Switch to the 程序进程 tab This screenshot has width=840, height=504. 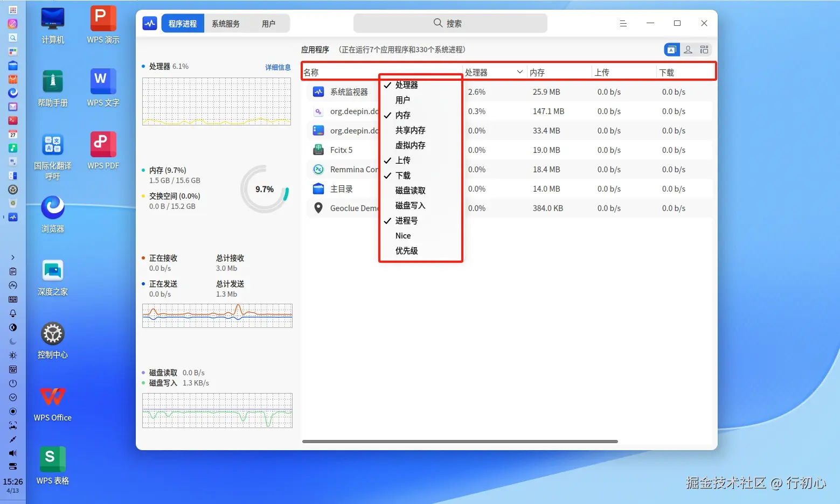pyautogui.click(x=183, y=24)
